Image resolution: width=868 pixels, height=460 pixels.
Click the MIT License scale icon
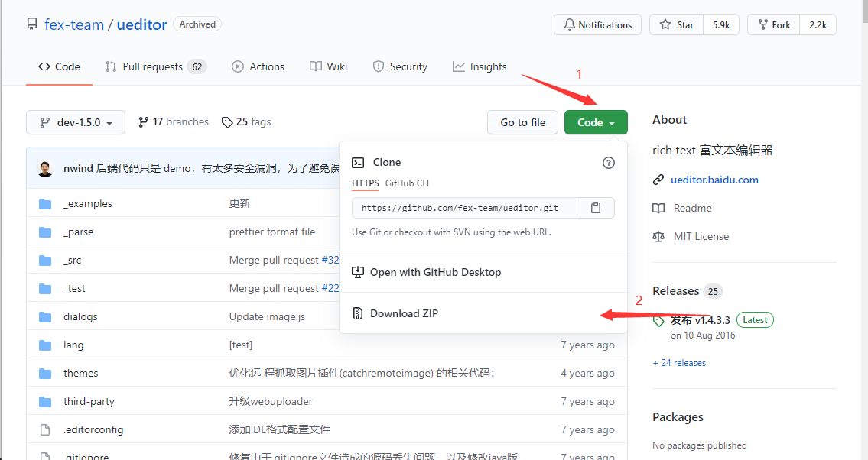(658, 236)
